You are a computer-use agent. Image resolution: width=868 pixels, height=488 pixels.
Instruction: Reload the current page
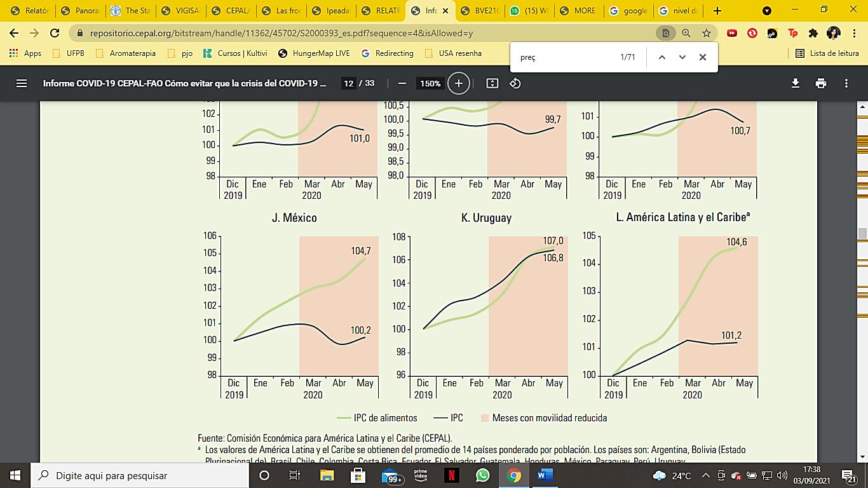(55, 33)
